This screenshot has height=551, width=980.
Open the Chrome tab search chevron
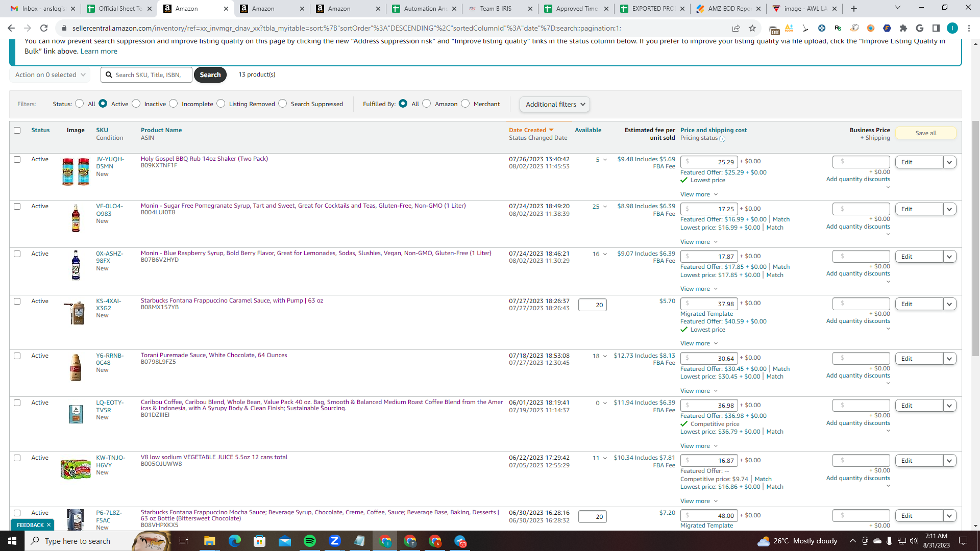pyautogui.click(x=898, y=8)
